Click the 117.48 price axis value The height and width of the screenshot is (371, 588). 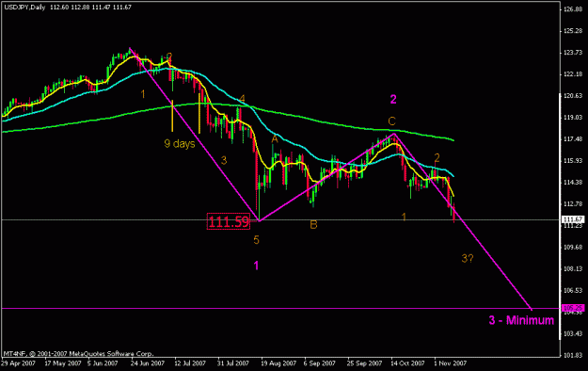click(573, 139)
